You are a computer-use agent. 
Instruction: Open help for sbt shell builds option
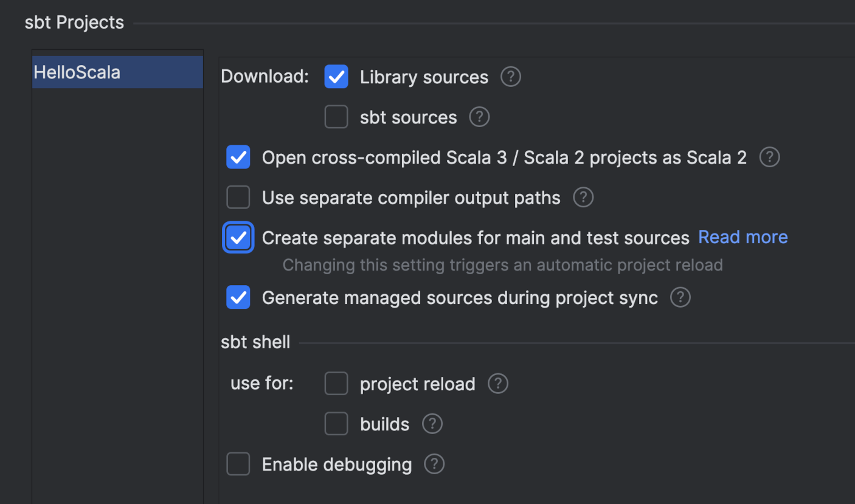coord(432,424)
